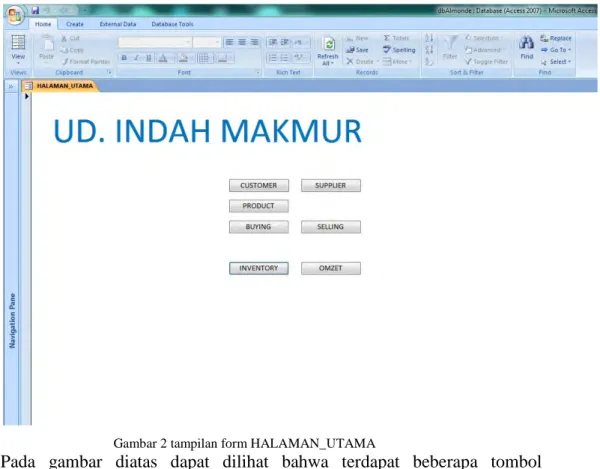This screenshot has height=469, width=600.
Task: Clear all sorts icon
Action: (429, 62)
